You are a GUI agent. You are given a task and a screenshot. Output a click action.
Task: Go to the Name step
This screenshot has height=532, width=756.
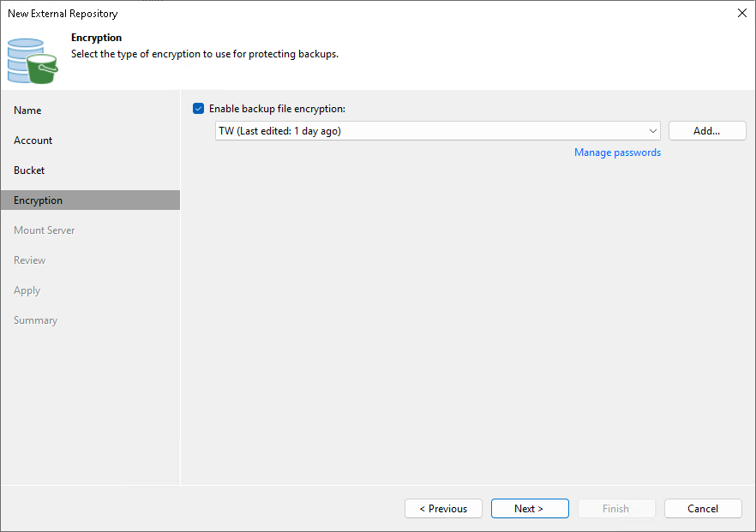[27, 111]
